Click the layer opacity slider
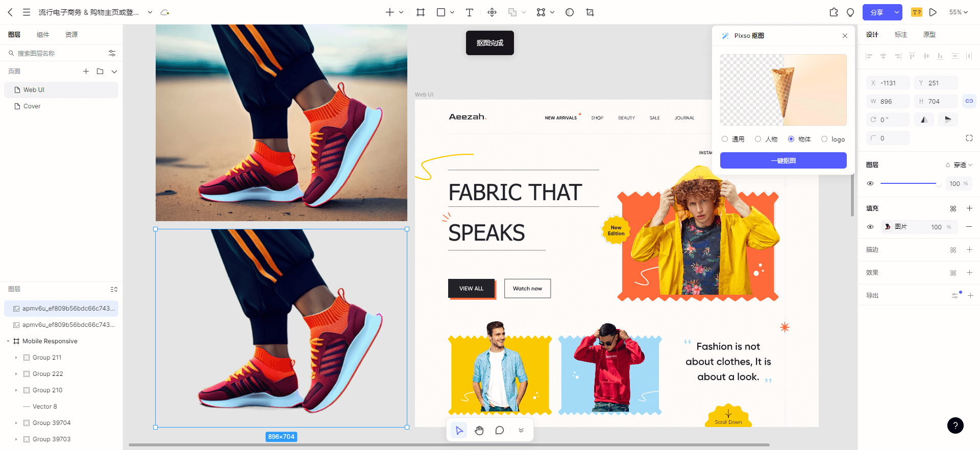The width and height of the screenshot is (980, 450). tap(909, 183)
